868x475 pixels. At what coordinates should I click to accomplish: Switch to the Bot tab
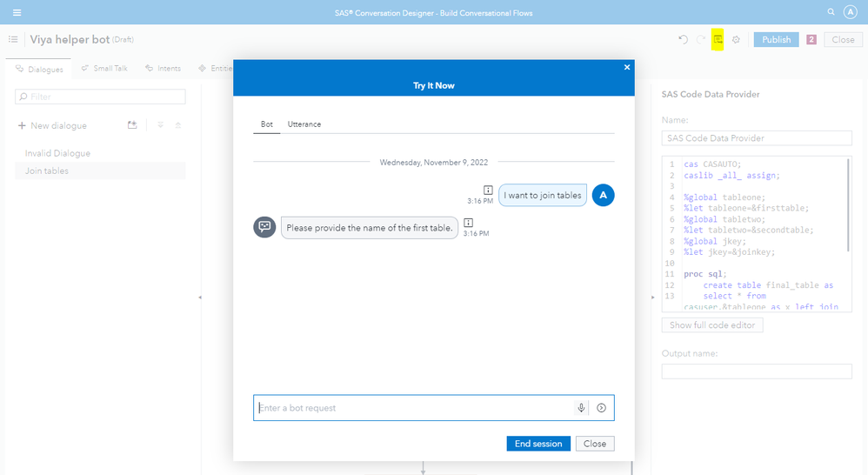point(267,124)
